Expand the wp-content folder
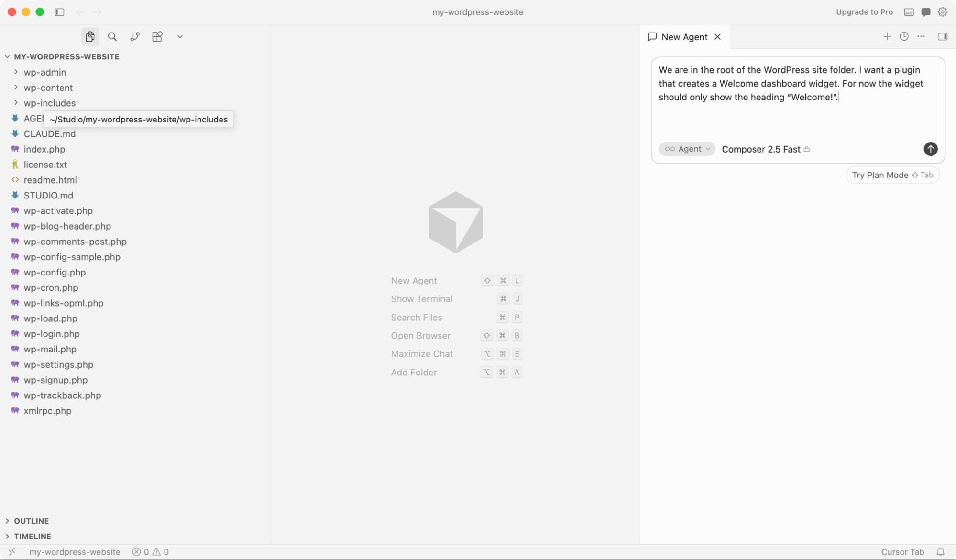The height and width of the screenshot is (560, 956). point(135,88)
